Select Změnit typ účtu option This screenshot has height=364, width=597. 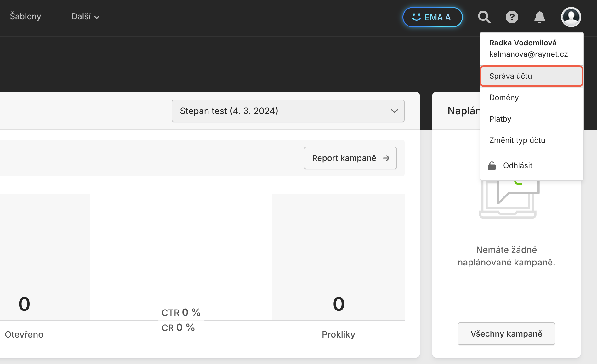point(532,140)
